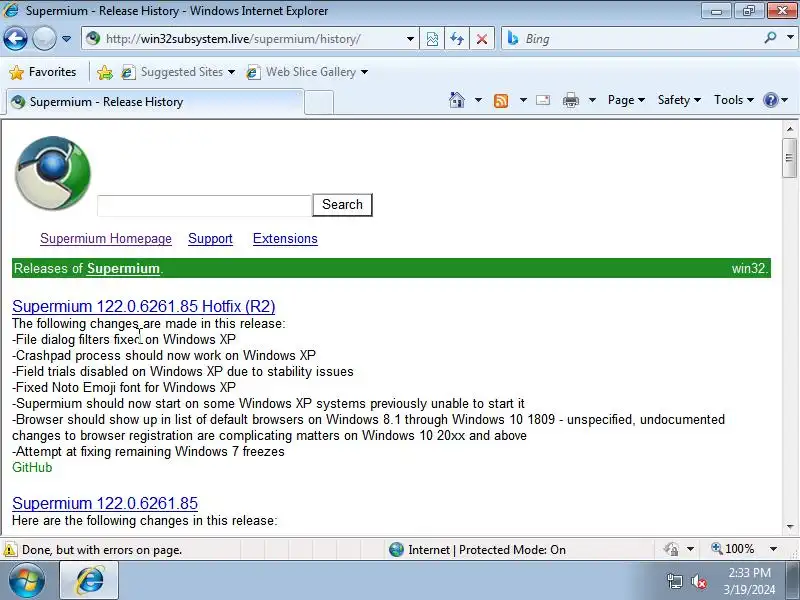800x600 pixels.
Task: Open the search provider dropdown arrow
Action: pyautogui.click(x=790, y=38)
